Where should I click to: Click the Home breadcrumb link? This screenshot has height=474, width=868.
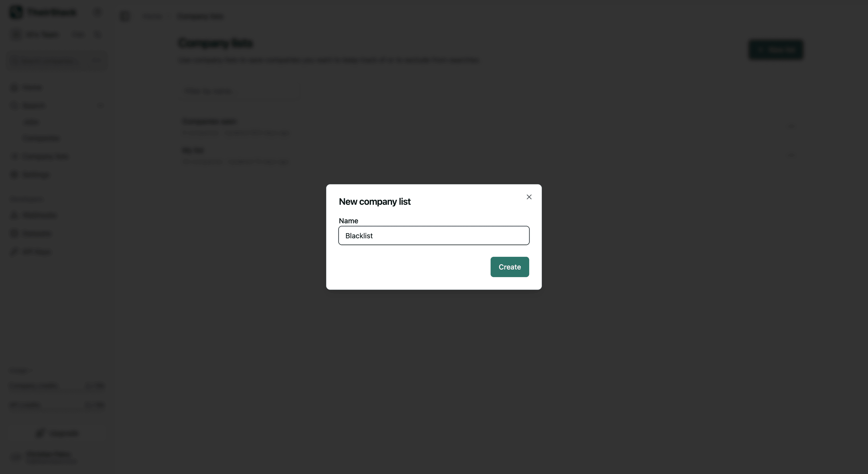153,16
